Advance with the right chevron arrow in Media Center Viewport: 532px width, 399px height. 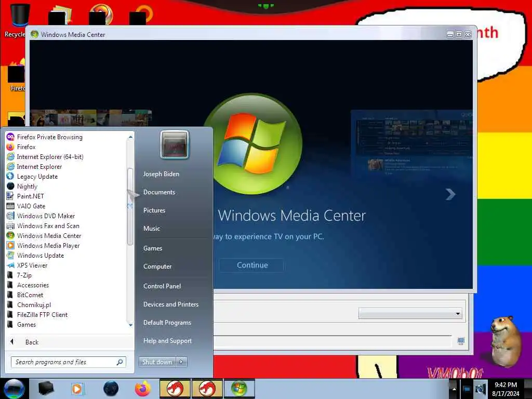(x=450, y=194)
